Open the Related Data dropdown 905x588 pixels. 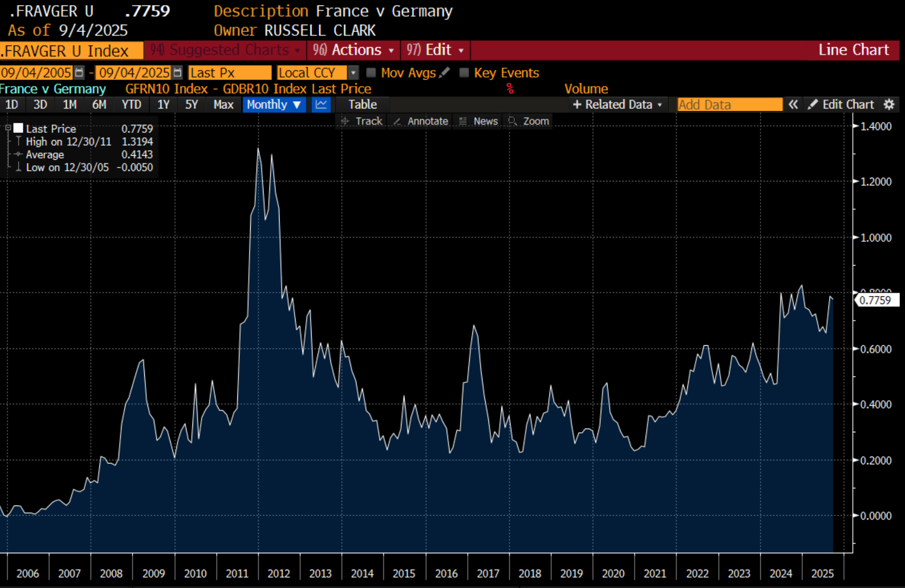point(617,104)
